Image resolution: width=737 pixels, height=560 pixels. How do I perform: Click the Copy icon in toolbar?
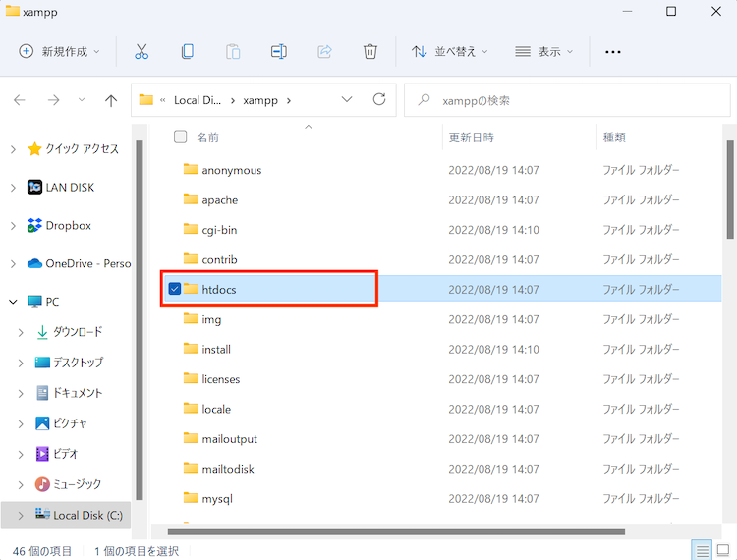187,51
